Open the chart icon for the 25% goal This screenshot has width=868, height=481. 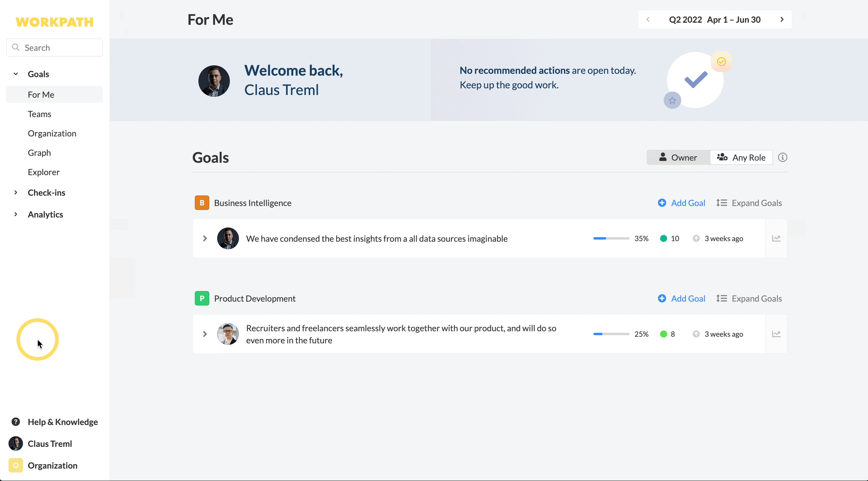[776, 334]
